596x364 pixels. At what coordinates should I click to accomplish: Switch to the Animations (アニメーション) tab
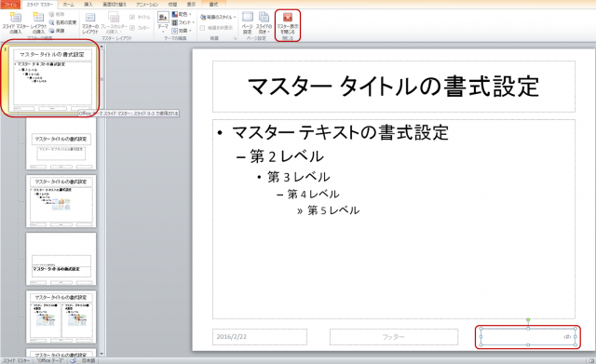[x=147, y=5]
